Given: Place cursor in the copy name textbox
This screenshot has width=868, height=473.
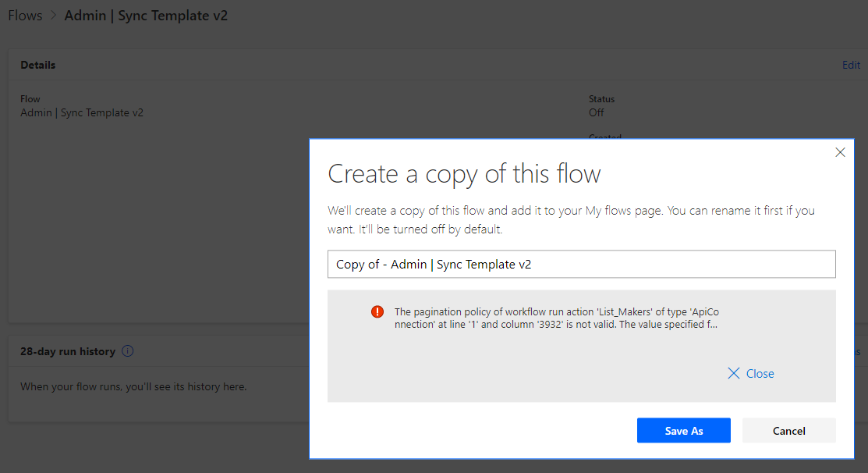Looking at the screenshot, I should (x=581, y=264).
